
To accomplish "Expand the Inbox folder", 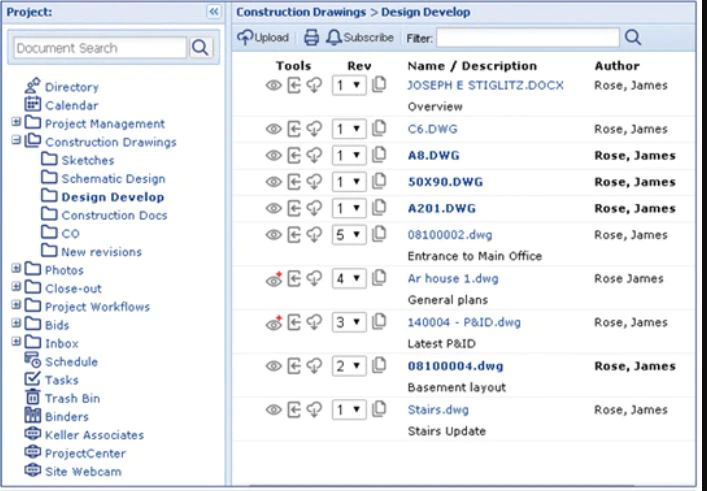I will pyautogui.click(x=16, y=341).
